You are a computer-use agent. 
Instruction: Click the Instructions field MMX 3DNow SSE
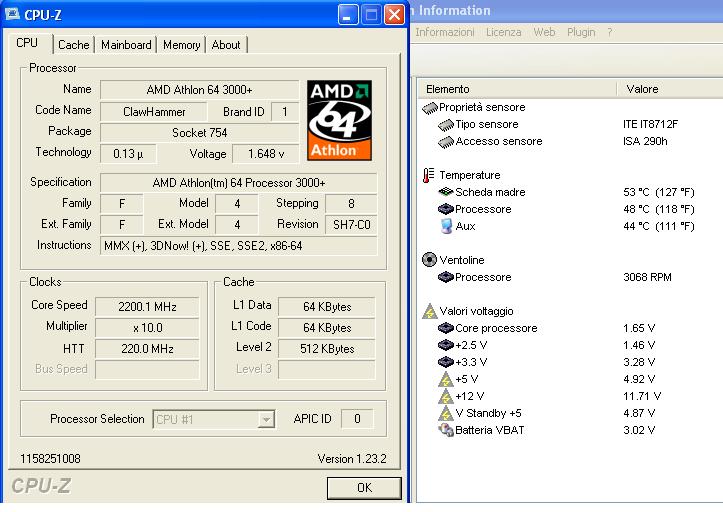[239, 246]
